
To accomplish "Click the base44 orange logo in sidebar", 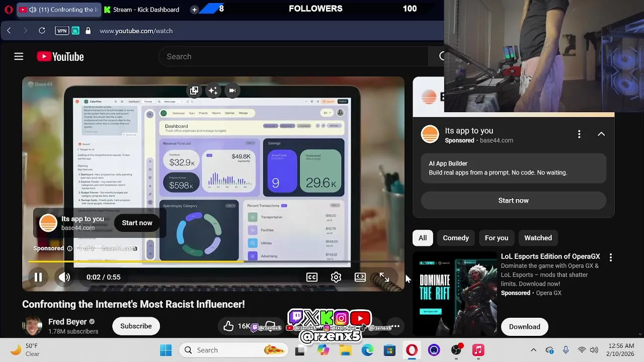I will tap(430, 134).
